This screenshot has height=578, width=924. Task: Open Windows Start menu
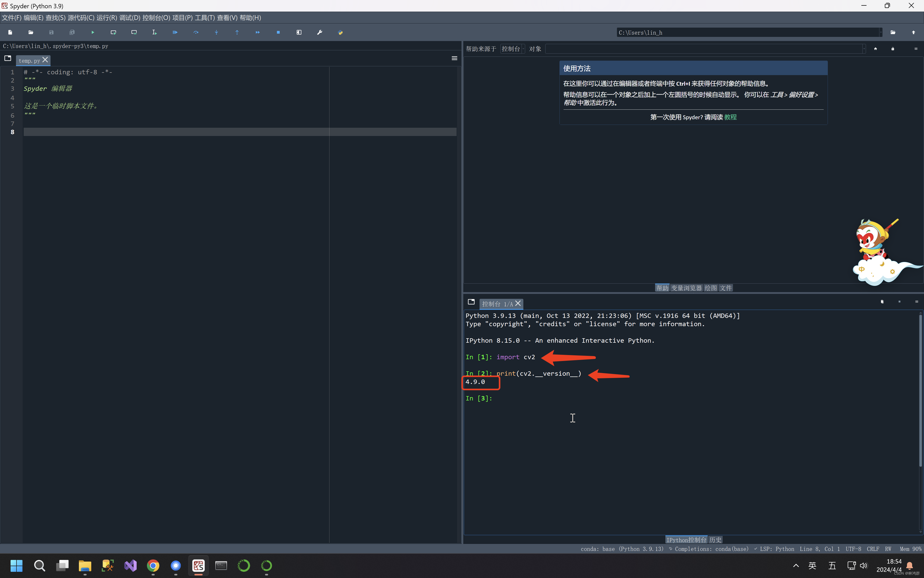tap(16, 565)
